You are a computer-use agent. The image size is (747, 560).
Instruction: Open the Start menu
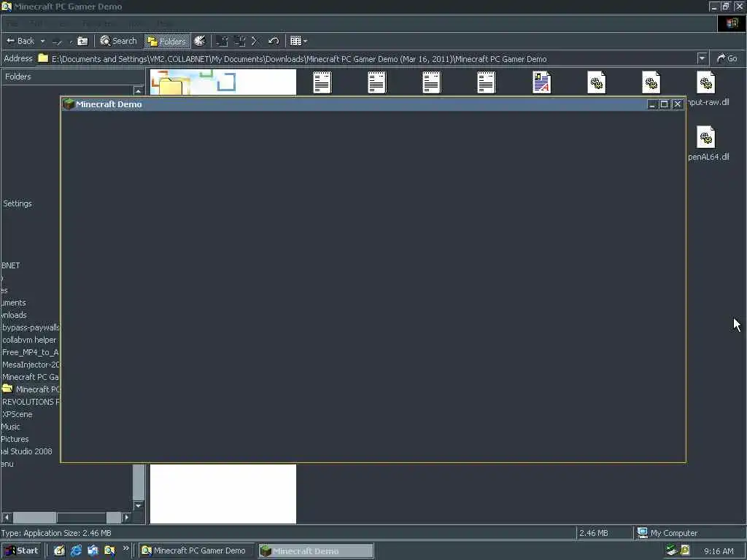coord(22,551)
